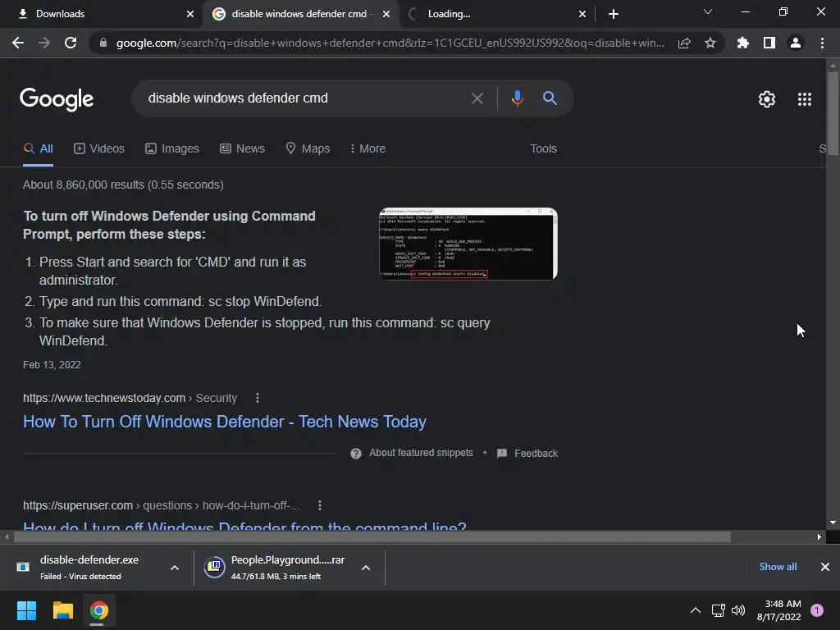Viewport: 840px width, 630px height.
Task: Click the forward navigation arrow
Action: [x=44, y=43]
